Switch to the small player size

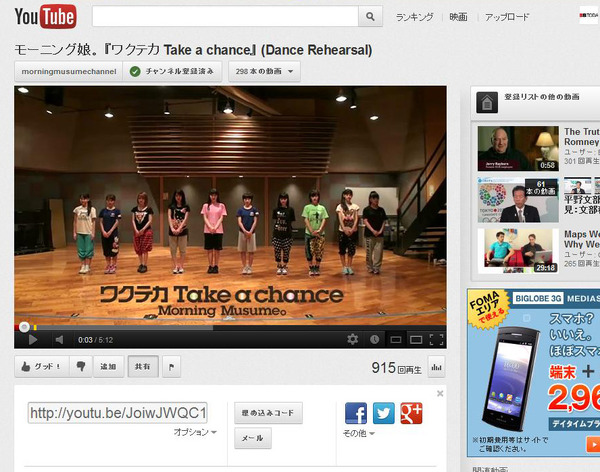396,340
